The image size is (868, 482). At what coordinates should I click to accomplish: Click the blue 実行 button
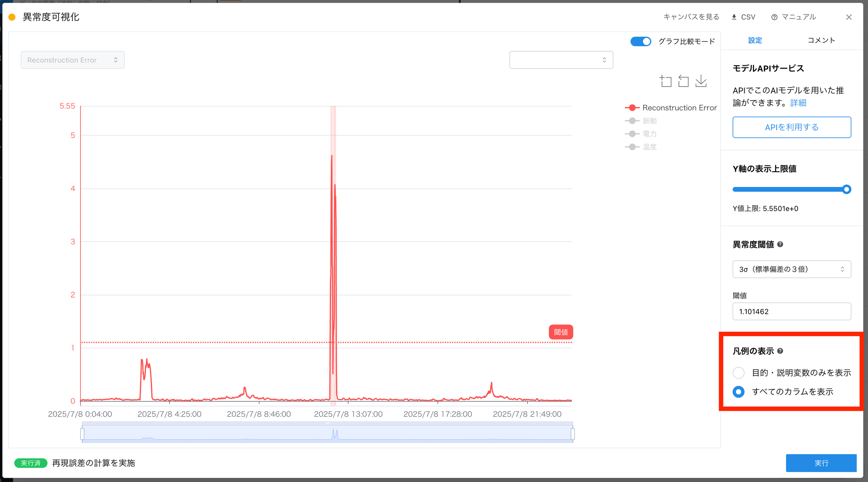821,463
